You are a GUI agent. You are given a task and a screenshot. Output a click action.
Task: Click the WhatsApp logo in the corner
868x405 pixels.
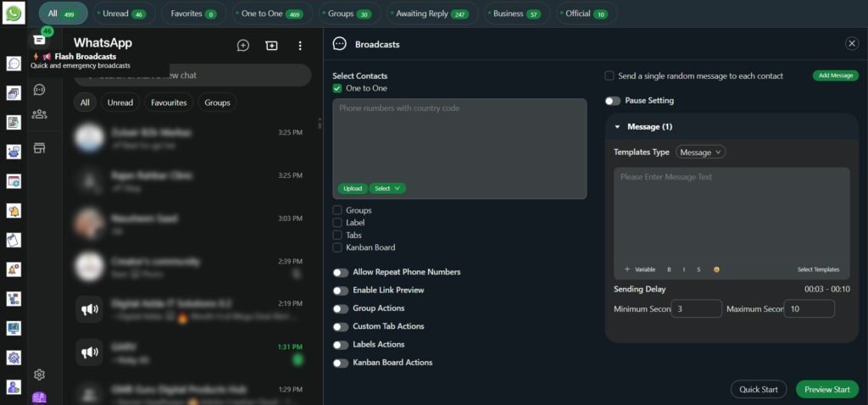pyautogui.click(x=14, y=14)
